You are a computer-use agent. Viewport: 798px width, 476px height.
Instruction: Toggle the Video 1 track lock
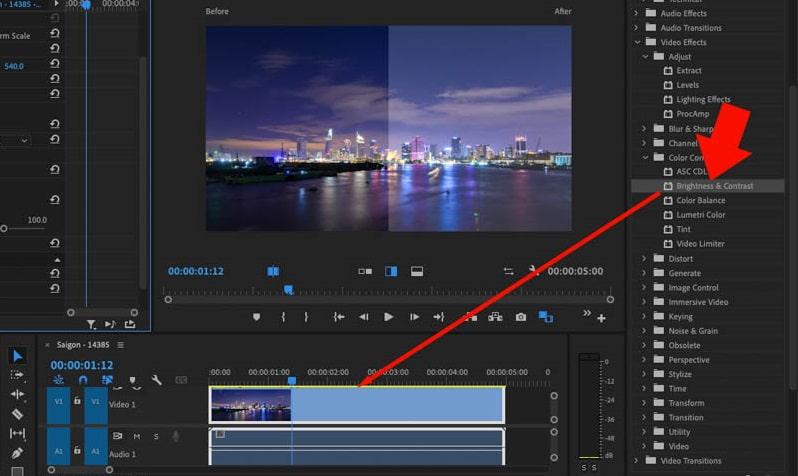77,401
